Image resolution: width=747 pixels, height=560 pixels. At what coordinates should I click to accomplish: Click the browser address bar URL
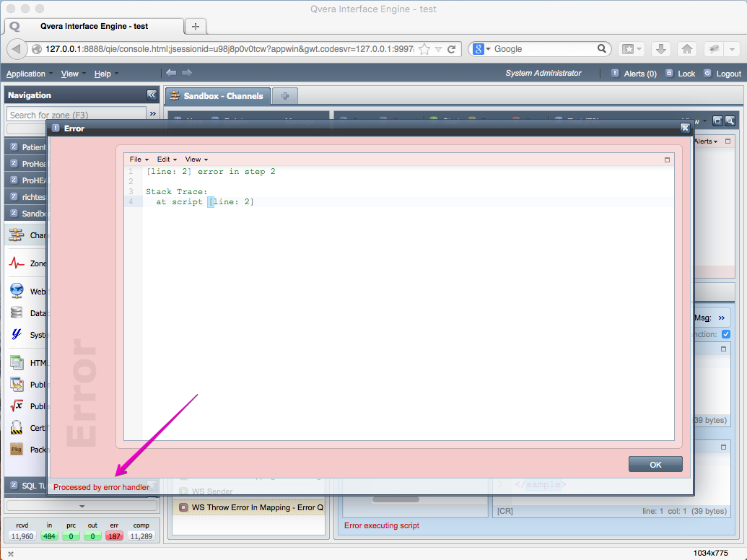tap(230, 49)
